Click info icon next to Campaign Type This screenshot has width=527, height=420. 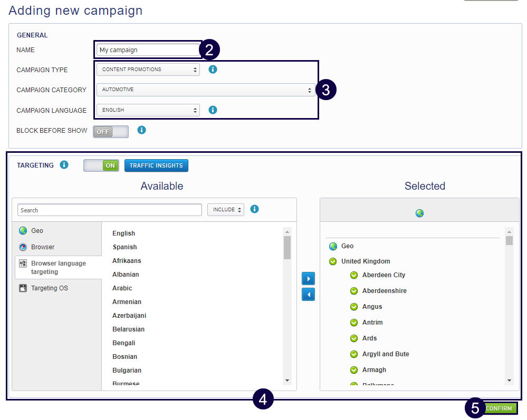click(213, 69)
